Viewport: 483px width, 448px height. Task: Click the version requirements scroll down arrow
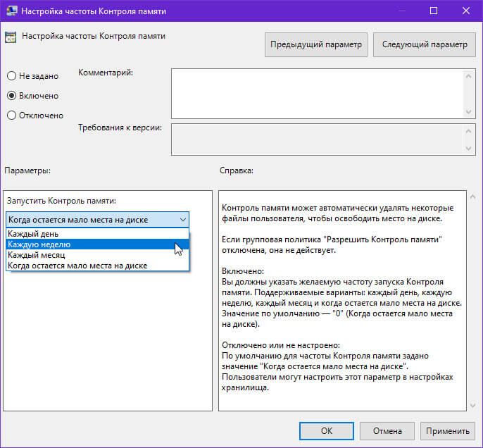click(x=468, y=149)
